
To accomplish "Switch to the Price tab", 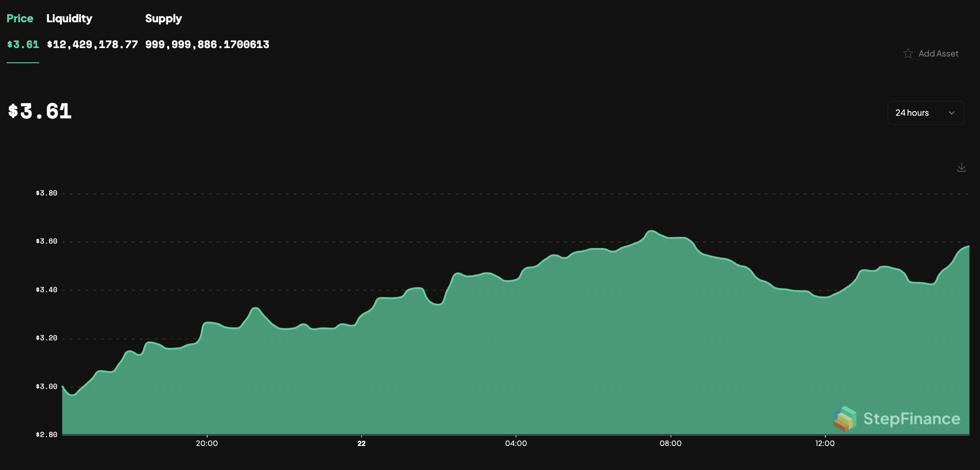I will click(20, 19).
